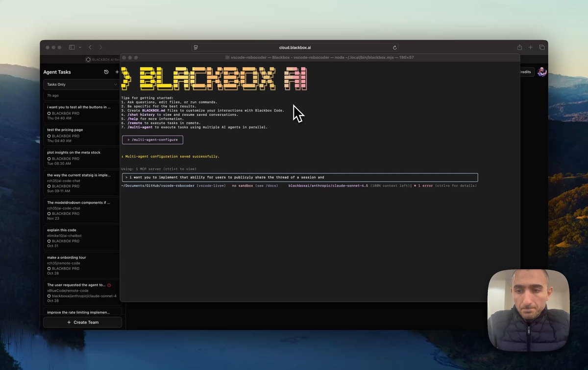Click 'BLACKBOX.md' text in terminal tips
Screen dimensions: 588x370
point(153,111)
